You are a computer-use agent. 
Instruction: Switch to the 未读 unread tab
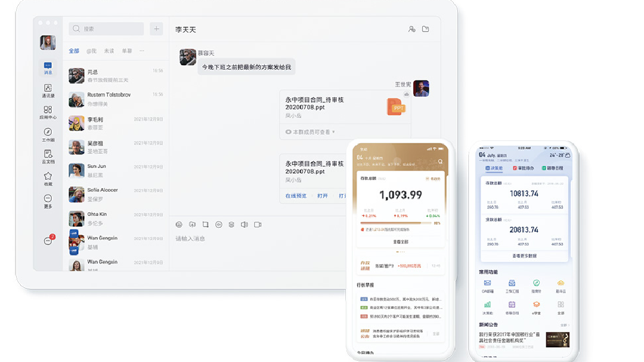[x=109, y=51]
